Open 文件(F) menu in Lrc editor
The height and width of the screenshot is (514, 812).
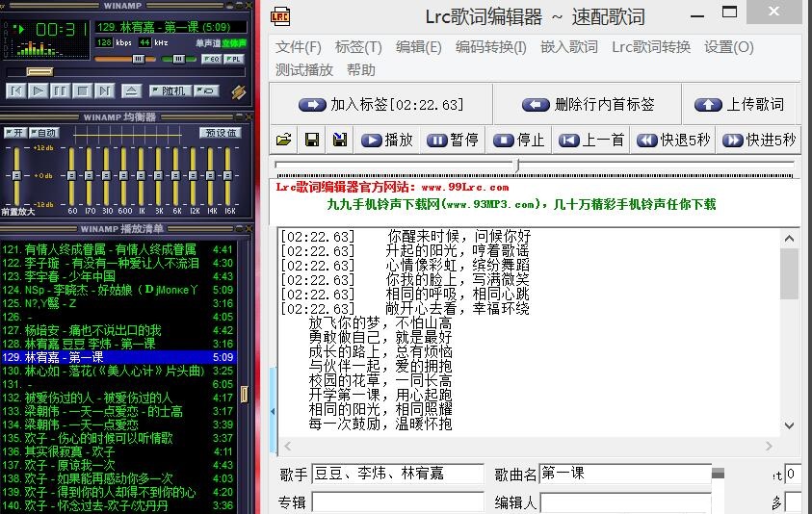[x=299, y=47]
